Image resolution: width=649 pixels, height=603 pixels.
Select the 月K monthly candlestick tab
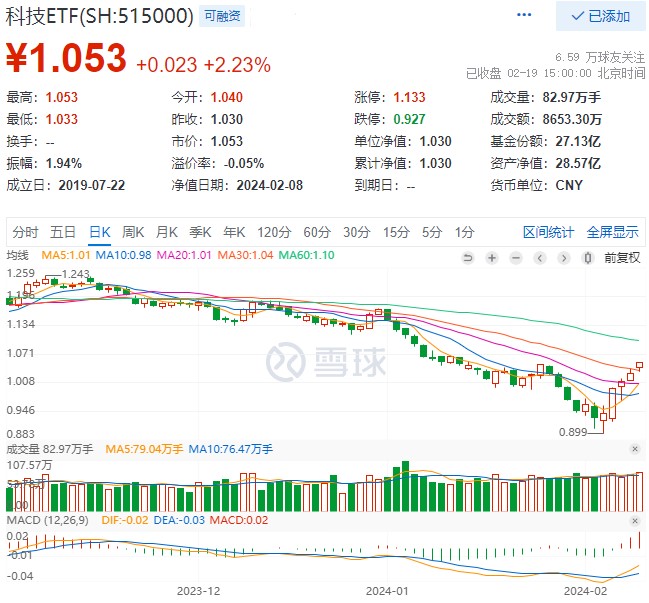pos(166,232)
